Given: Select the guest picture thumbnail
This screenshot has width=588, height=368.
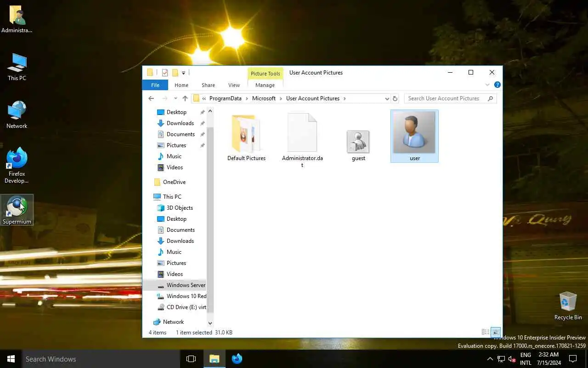Looking at the screenshot, I should [x=358, y=141].
